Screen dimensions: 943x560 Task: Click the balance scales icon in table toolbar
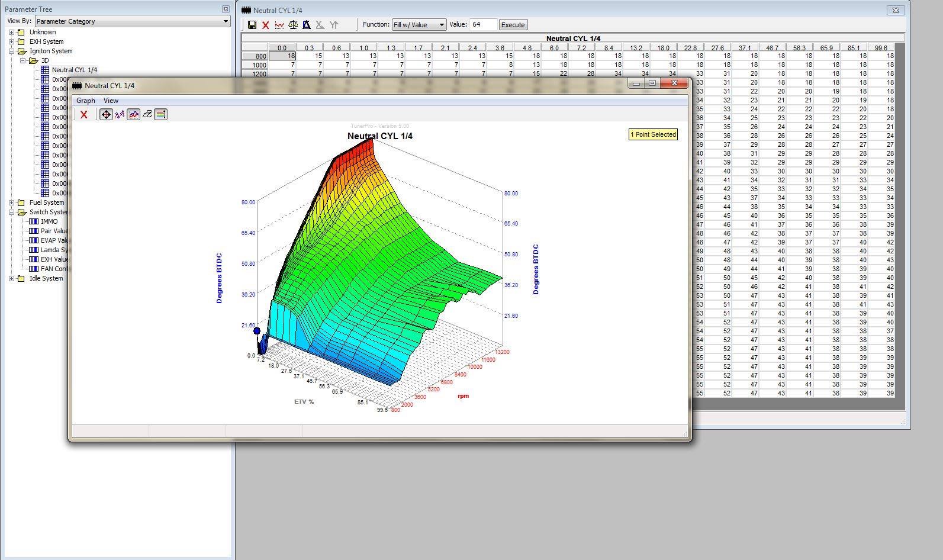click(292, 25)
